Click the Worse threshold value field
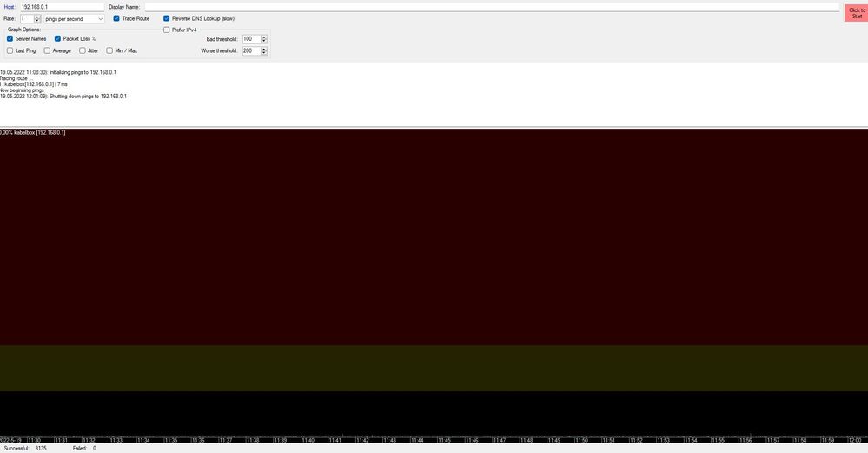 pyautogui.click(x=251, y=50)
